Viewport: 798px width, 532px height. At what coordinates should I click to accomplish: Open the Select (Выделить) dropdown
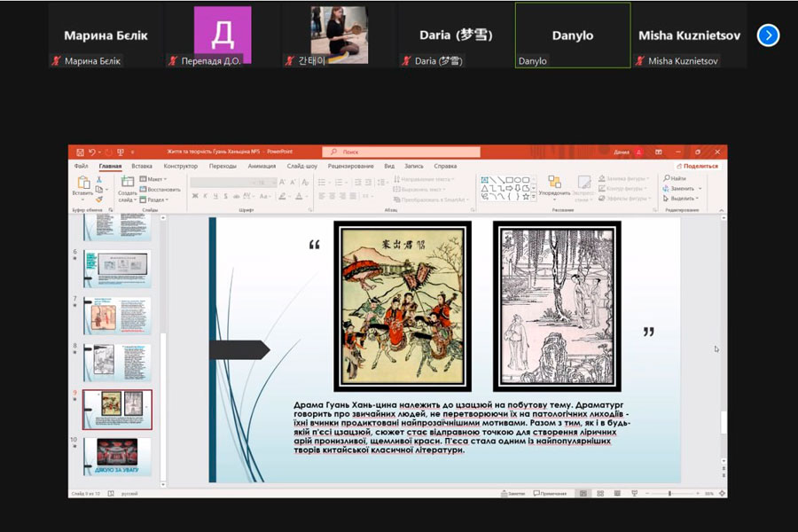(683, 199)
